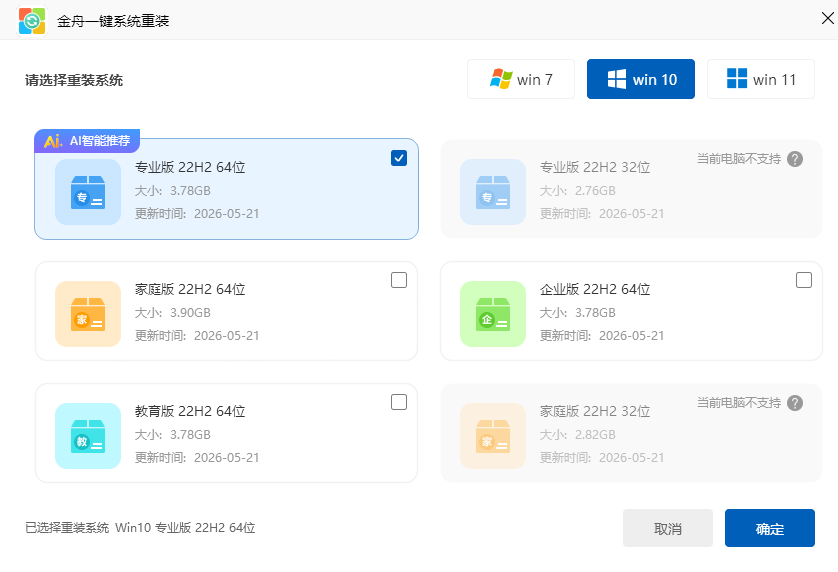
Task: Click 大小: 2.76GB size text
Action: click(x=578, y=191)
